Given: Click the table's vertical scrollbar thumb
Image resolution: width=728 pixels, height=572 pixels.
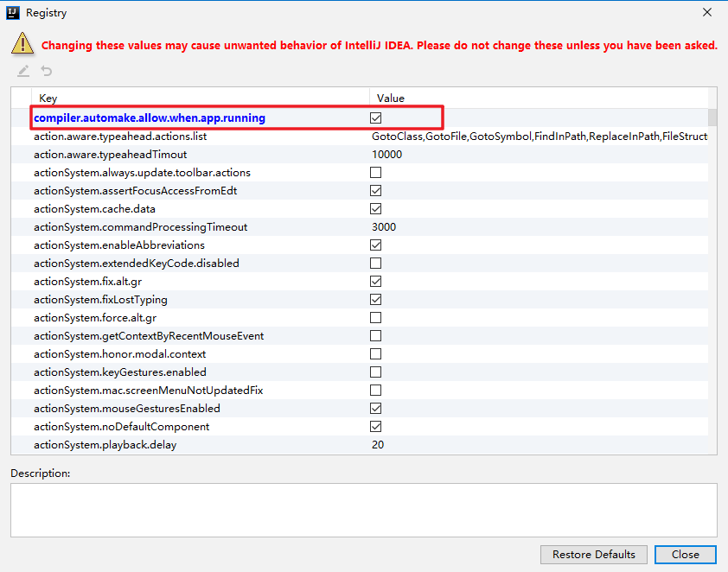Looking at the screenshot, I should 712,118.
